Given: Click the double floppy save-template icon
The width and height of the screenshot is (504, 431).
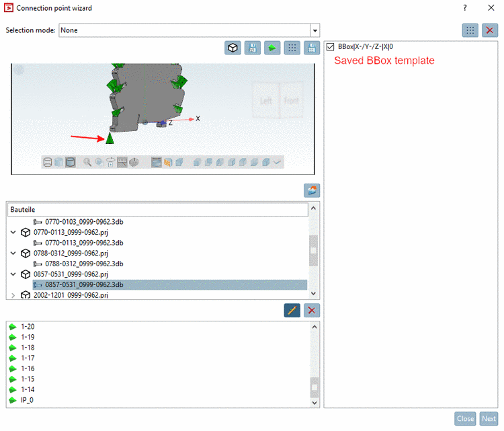Looking at the screenshot, I should pyautogui.click(x=312, y=48).
